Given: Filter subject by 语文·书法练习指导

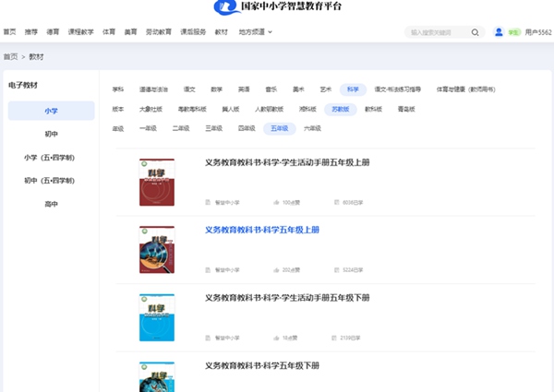Looking at the screenshot, I should coord(397,89).
